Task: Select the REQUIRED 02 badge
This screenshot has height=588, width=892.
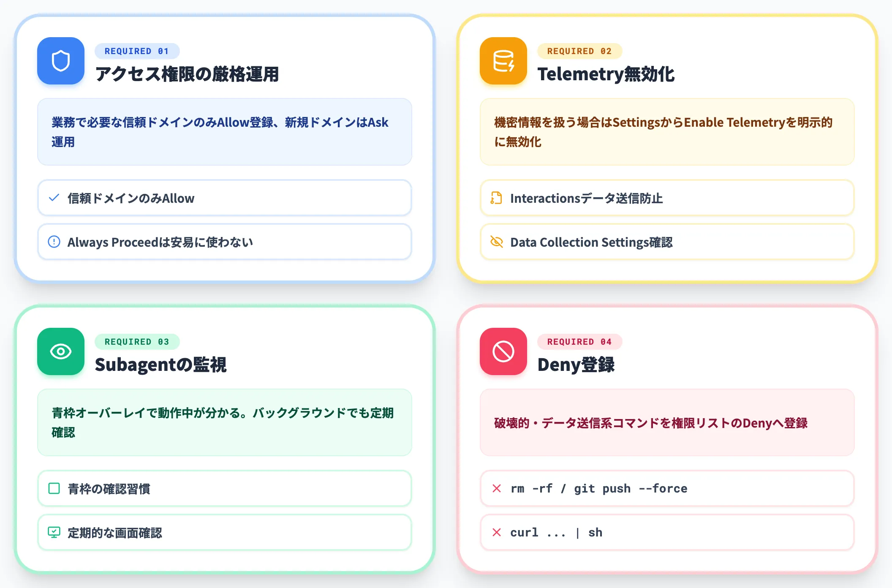Action: pyautogui.click(x=579, y=51)
